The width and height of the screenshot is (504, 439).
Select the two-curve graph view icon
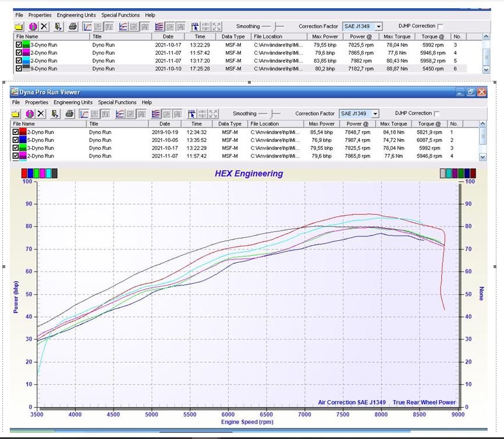point(120,114)
